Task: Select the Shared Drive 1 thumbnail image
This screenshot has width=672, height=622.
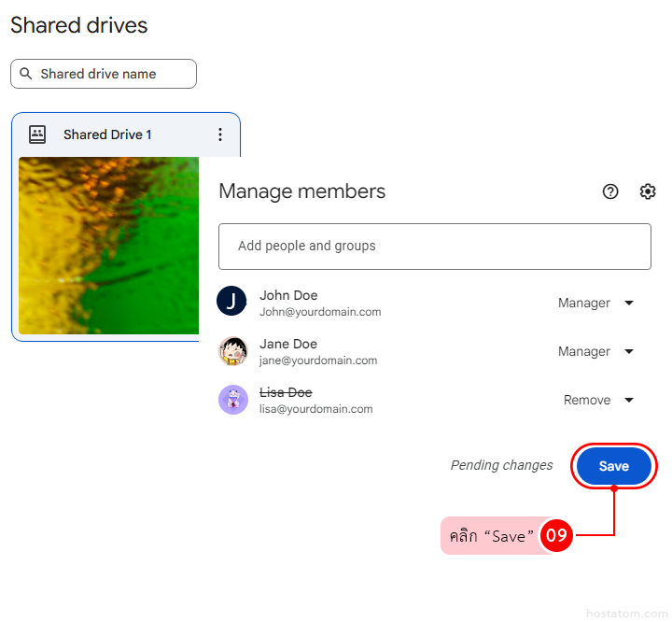Action: point(108,246)
